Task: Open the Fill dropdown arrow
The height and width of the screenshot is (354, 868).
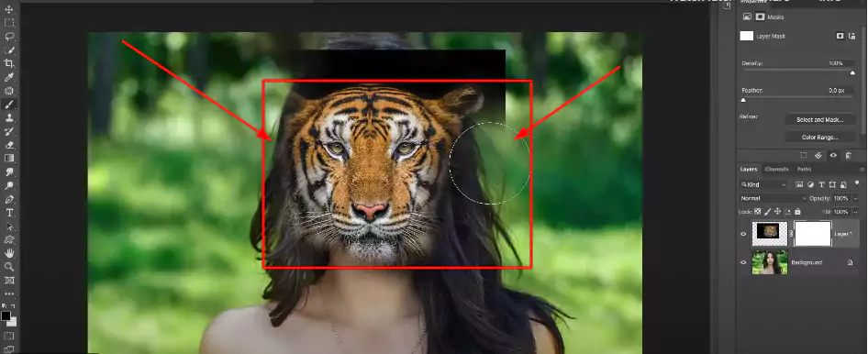Action: tap(856, 211)
